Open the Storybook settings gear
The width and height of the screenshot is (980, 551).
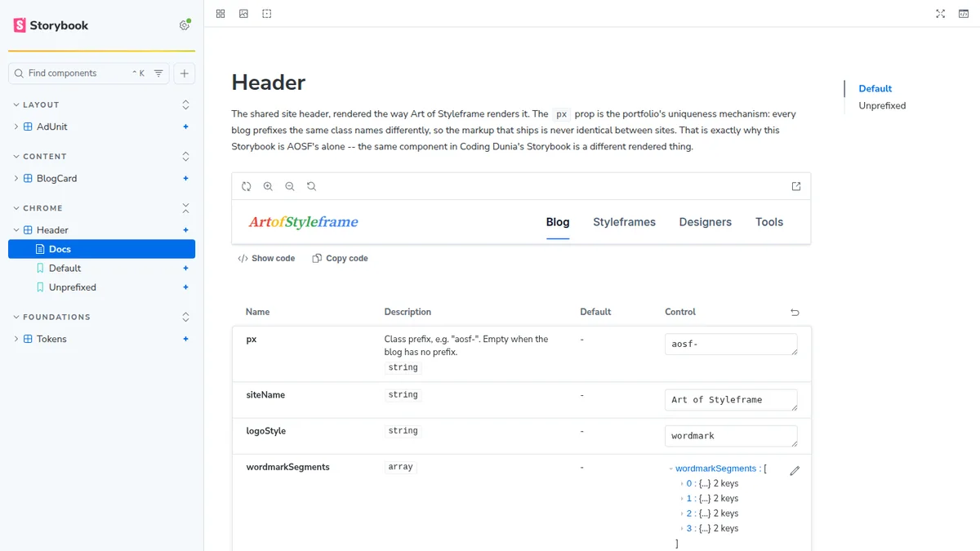pos(185,25)
